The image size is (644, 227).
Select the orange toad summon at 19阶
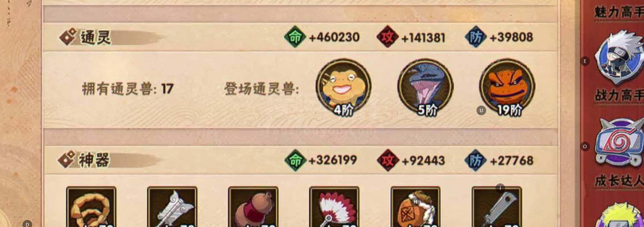507,87
